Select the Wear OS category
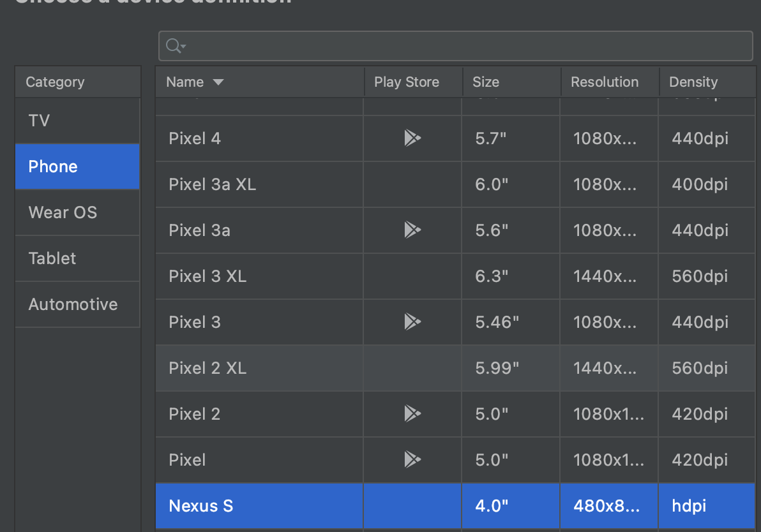The height and width of the screenshot is (532, 761). pos(78,212)
